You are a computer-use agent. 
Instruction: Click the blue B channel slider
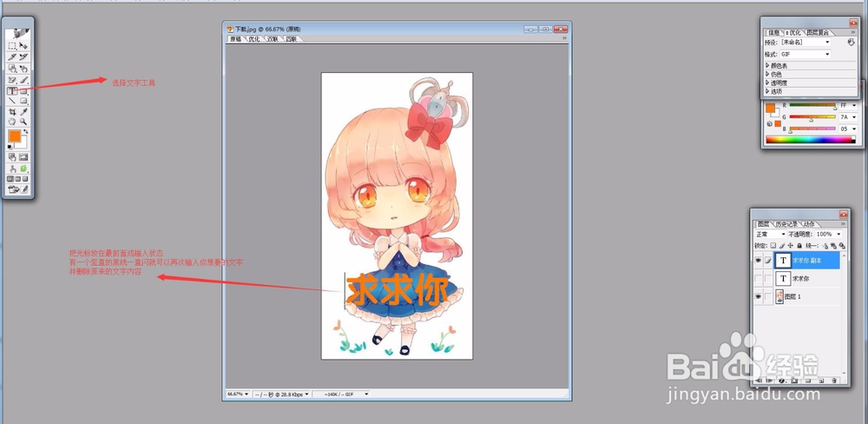(x=812, y=129)
